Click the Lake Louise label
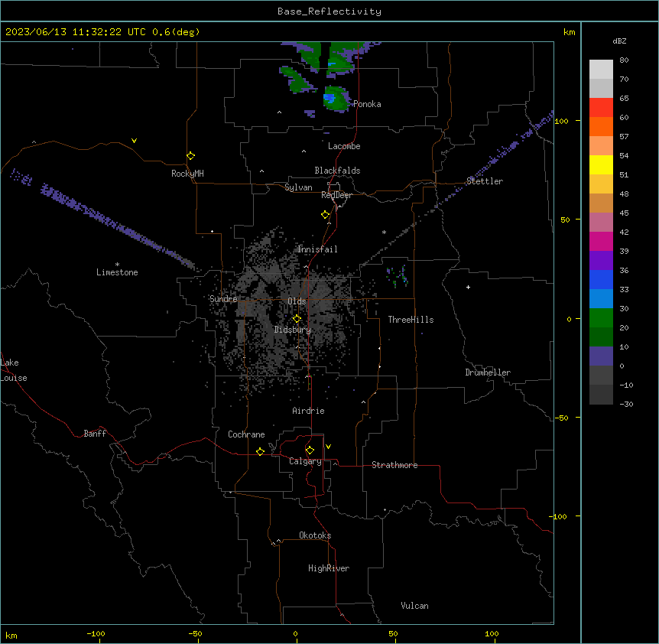659x644 pixels. click(x=14, y=370)
